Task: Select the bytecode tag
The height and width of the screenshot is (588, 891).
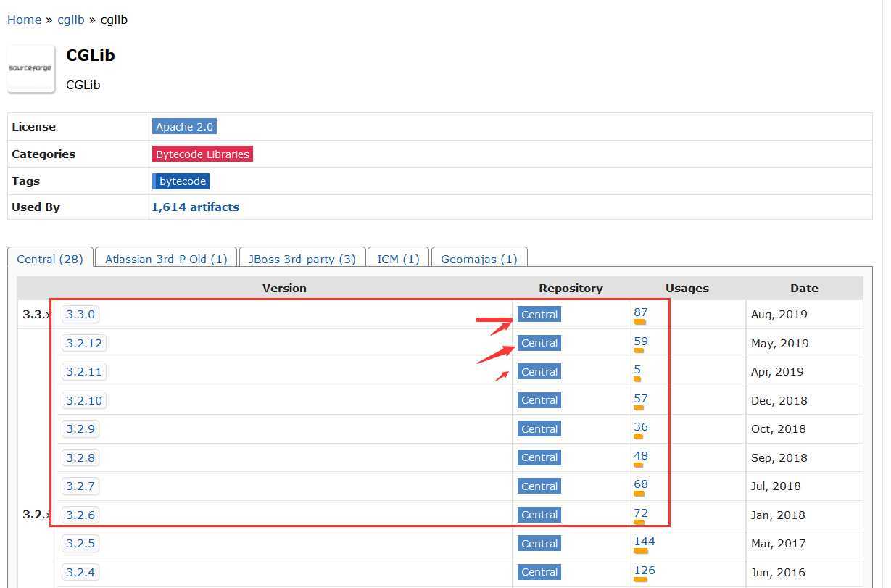Action: 181,181
